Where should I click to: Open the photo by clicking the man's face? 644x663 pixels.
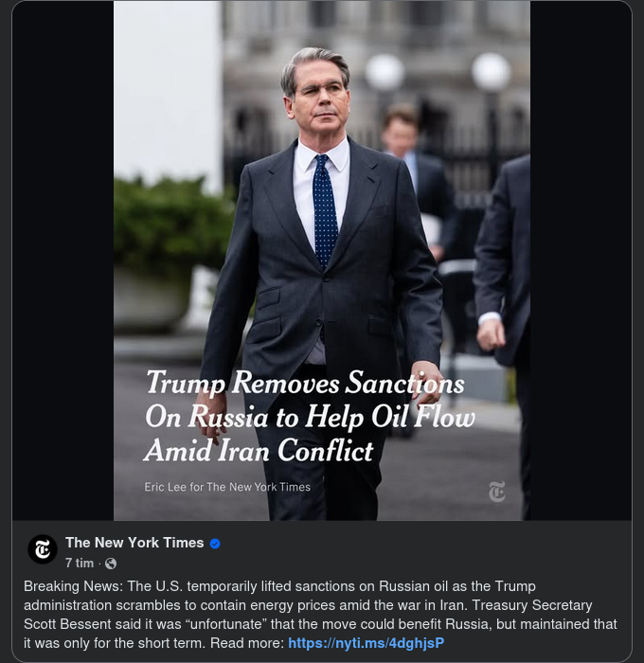pyautogui.click(x=318, y=93)
